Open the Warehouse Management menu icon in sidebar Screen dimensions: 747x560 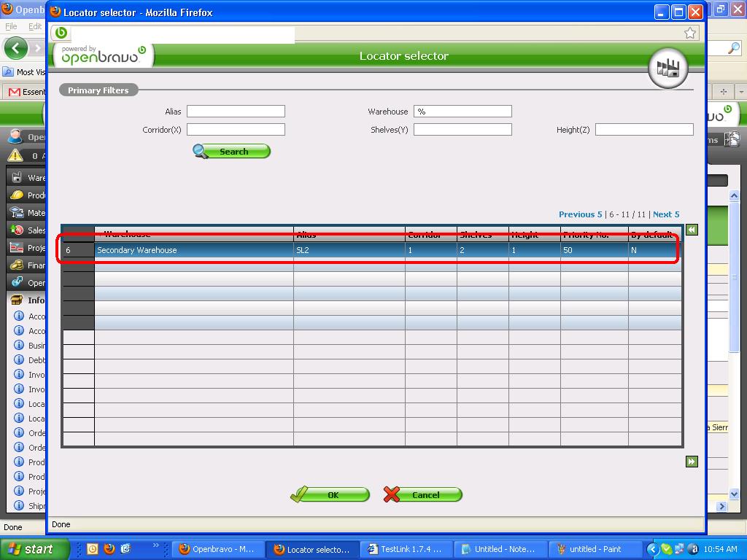click(17, 177)
